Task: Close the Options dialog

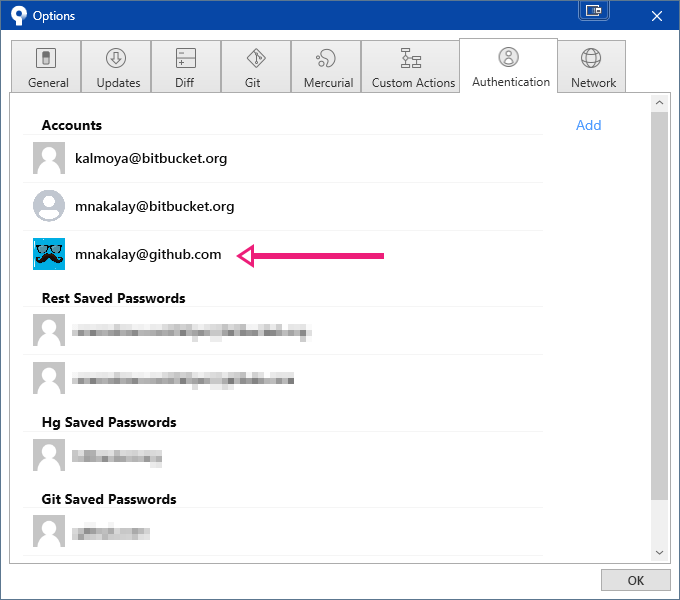Action: [657, 16]
